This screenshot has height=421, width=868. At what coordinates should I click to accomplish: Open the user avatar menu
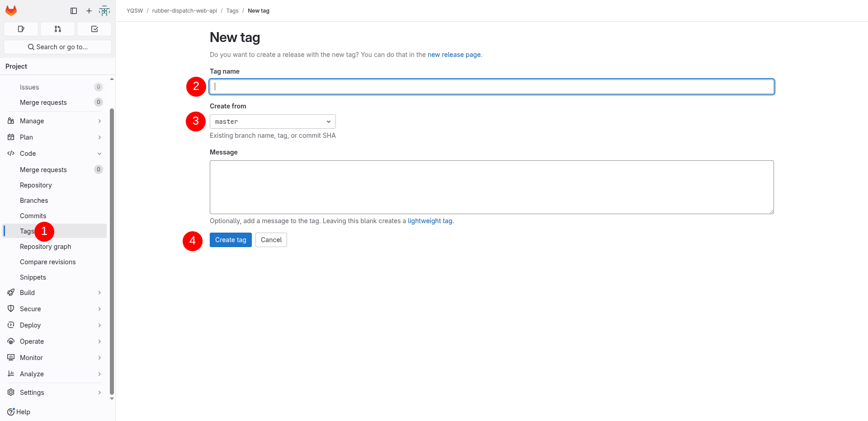pos(104,11)
